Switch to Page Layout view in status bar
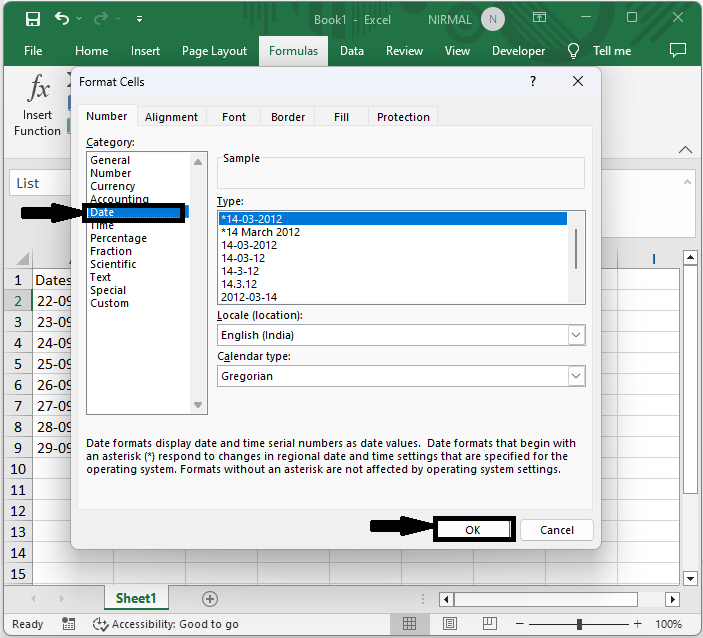 (x=448, y=624)
